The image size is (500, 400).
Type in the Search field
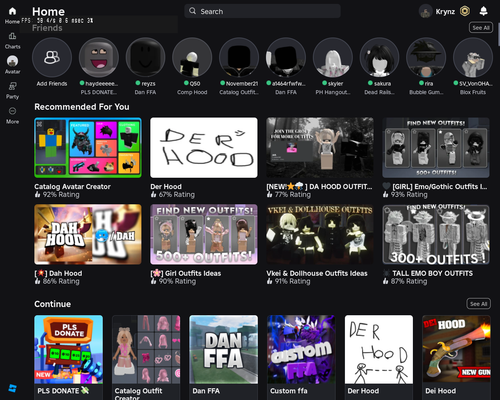click(262, 11)
